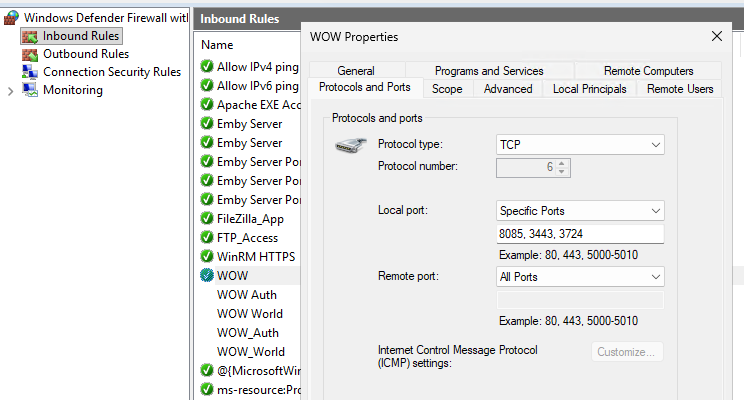The width and height of the screenshot is (744, 400).
Task: Select the WOW_World rule
Action: [x=251, y=352]
